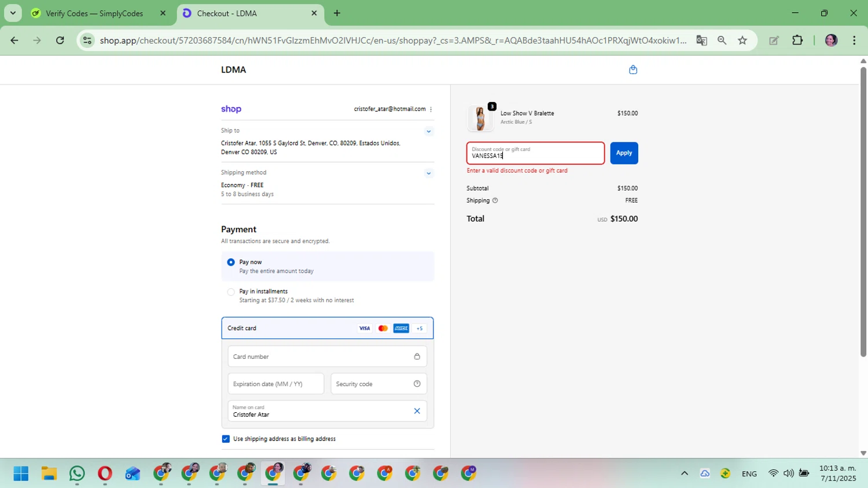Click the lock icon in Card number field

(x=417, y=357)
